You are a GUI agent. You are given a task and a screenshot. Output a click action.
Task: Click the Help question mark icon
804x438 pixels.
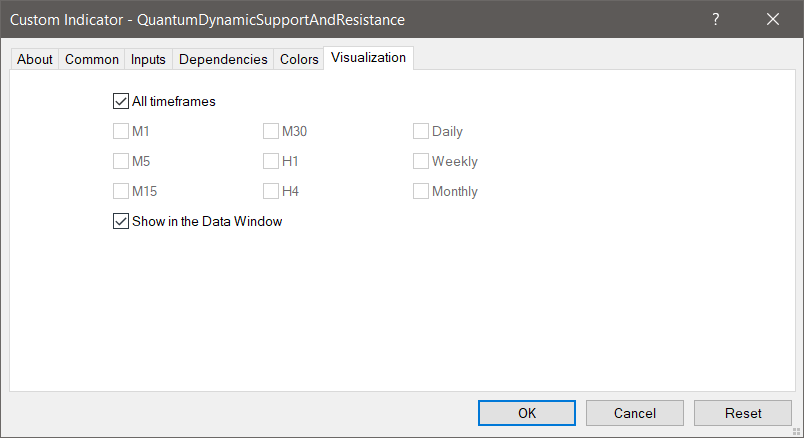pos(716,19)
